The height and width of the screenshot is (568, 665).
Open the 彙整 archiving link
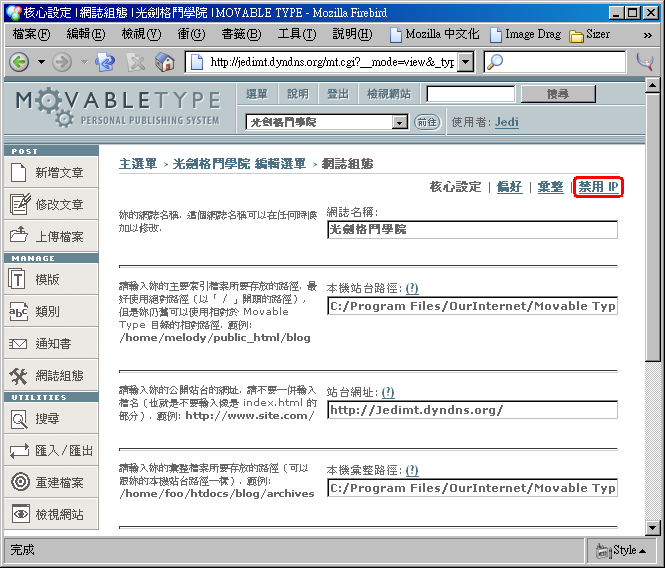550,187
